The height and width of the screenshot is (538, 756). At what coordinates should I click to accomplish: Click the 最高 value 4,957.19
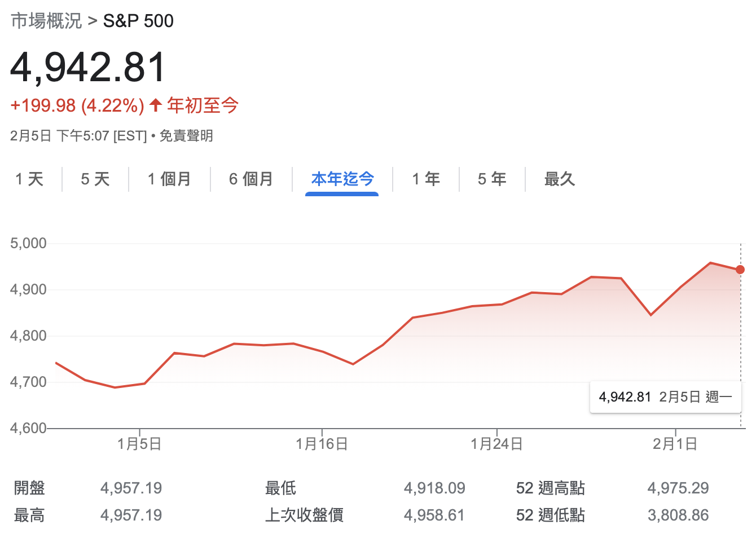pos(131,515)
